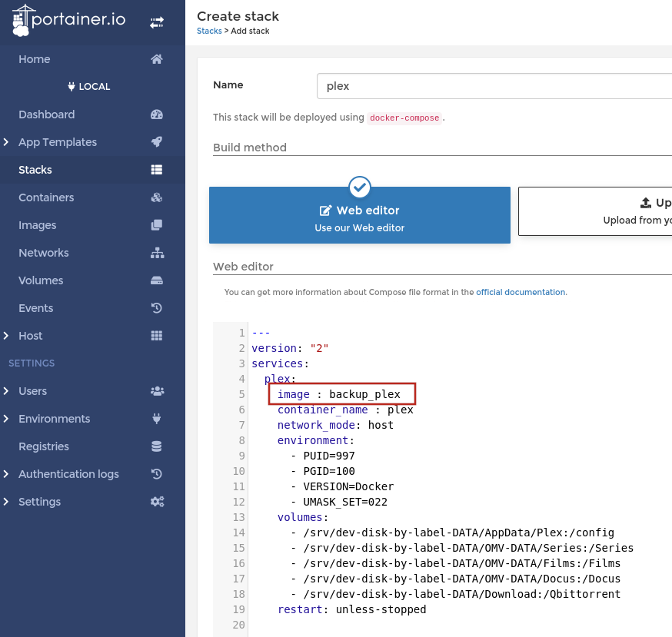This screenshot has width=672, height=637.
Task: Click the Upload arrow icon
Action: 646,203
